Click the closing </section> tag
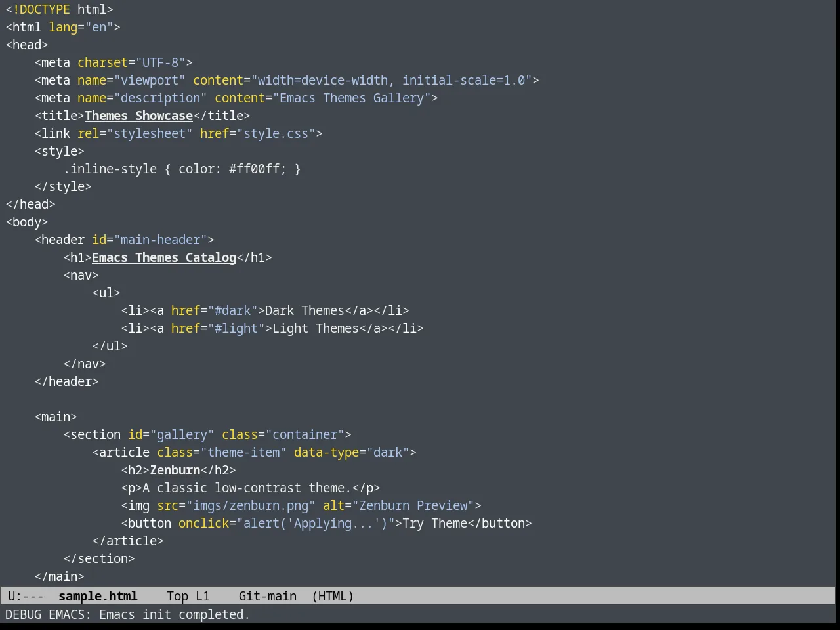 point(99,558)
